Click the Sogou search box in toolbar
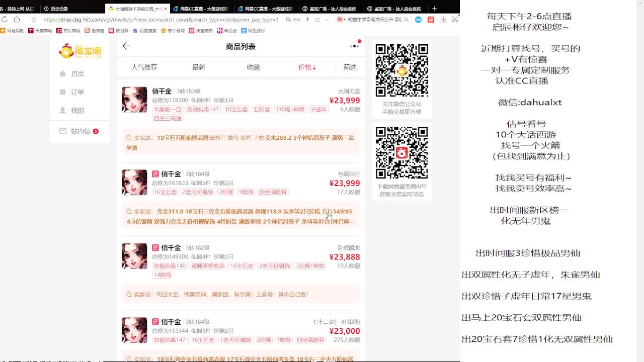644x362 pixels. click(x=372, y=20)
